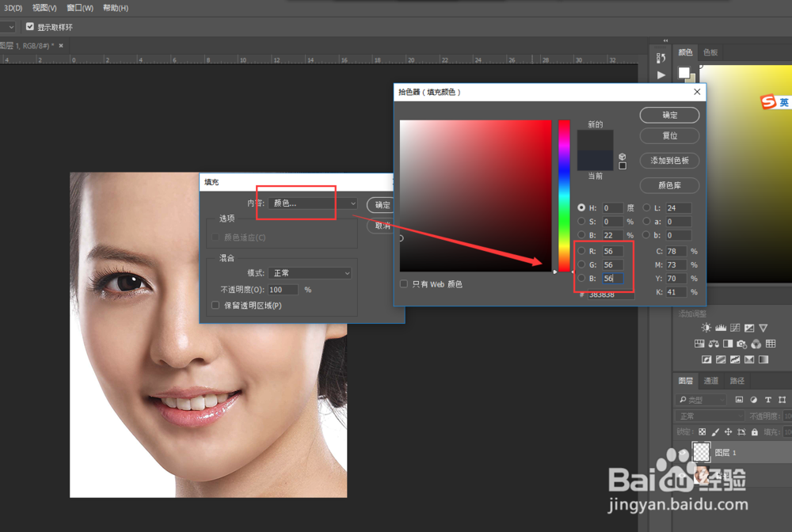Click the foreground color swatch in 颜色 panel

683,73
